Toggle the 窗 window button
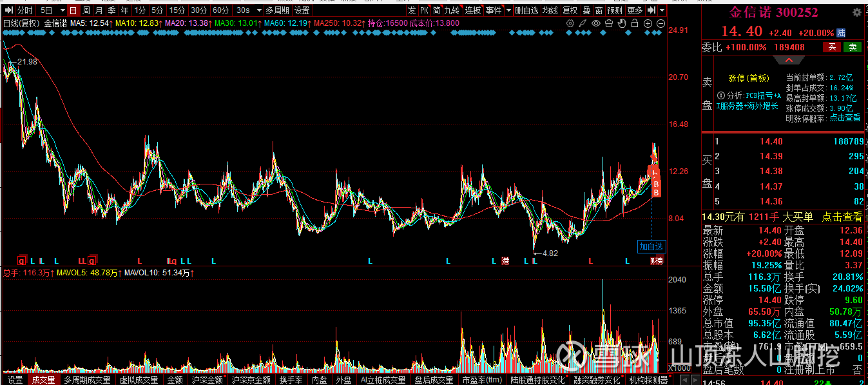This screenshot has height=385, width=868. pos(599,10)
